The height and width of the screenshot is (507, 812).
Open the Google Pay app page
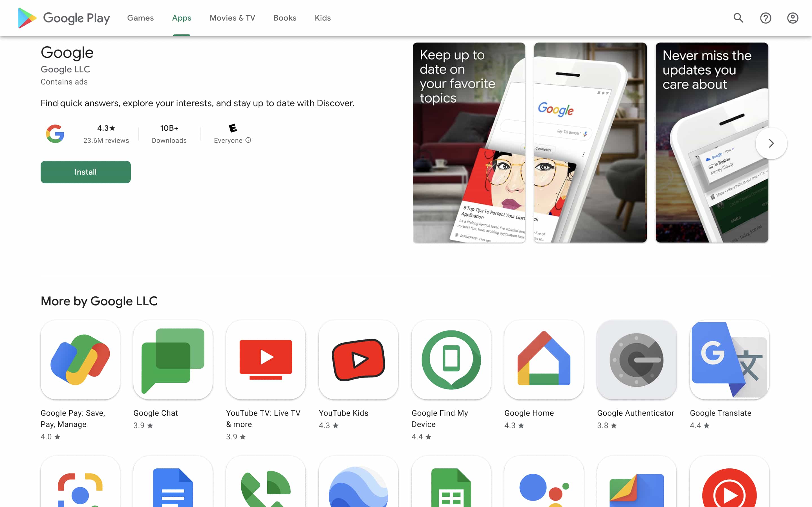click(x=80, y=359)
